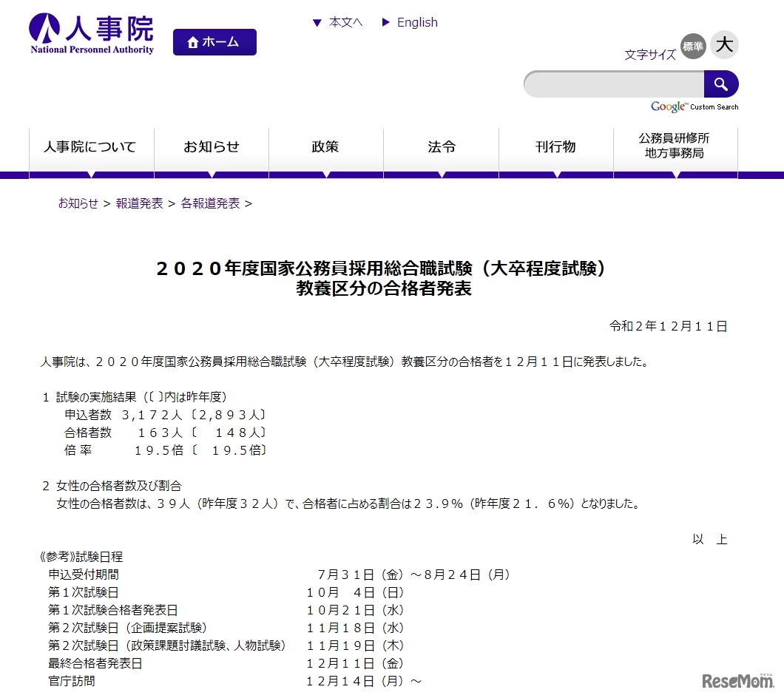Open the 各報道発表 breadcrumb link
This screenshot has width=784, height=698.
point(210,203)
